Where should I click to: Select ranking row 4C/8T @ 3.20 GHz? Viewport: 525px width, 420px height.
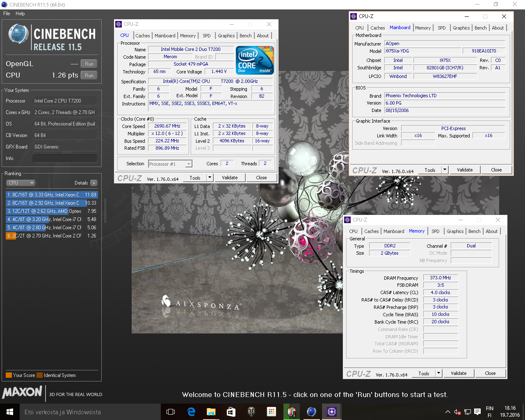[x=52, y=219]
